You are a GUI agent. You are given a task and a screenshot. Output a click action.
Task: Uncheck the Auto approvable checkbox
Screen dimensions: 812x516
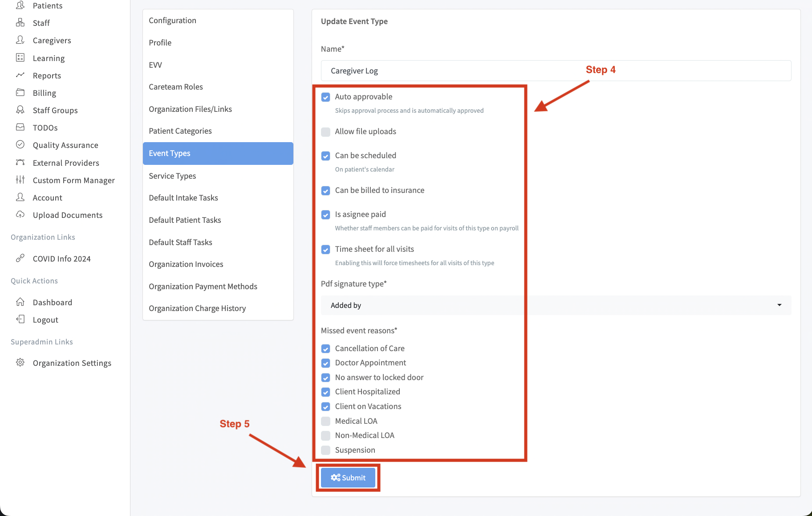coord(326,97)
